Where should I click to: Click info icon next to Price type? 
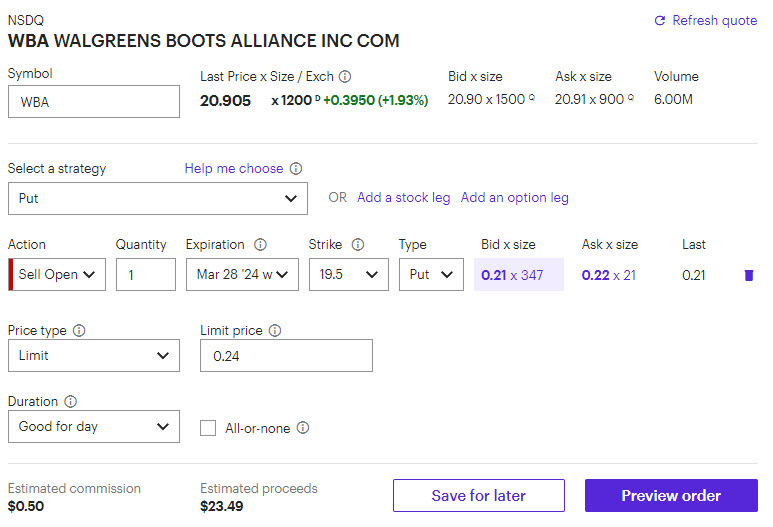click(x=79, y=331)
